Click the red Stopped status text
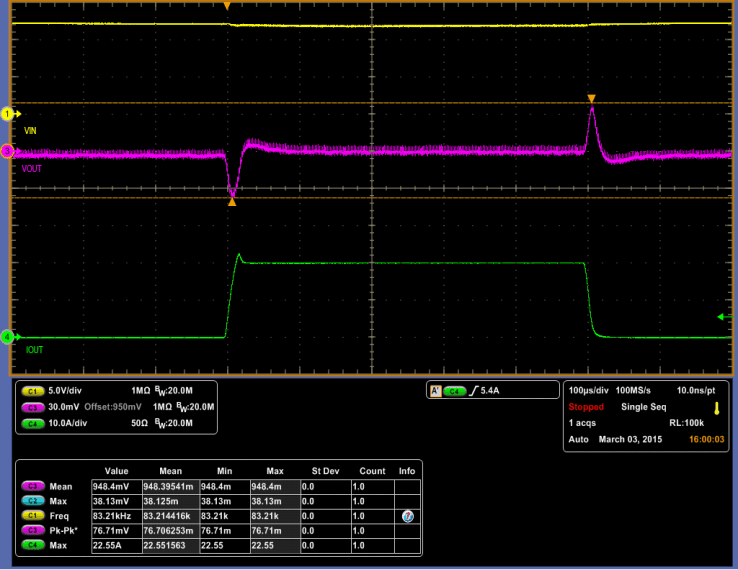The image size is (738, 570). click(x=586, y=408)
